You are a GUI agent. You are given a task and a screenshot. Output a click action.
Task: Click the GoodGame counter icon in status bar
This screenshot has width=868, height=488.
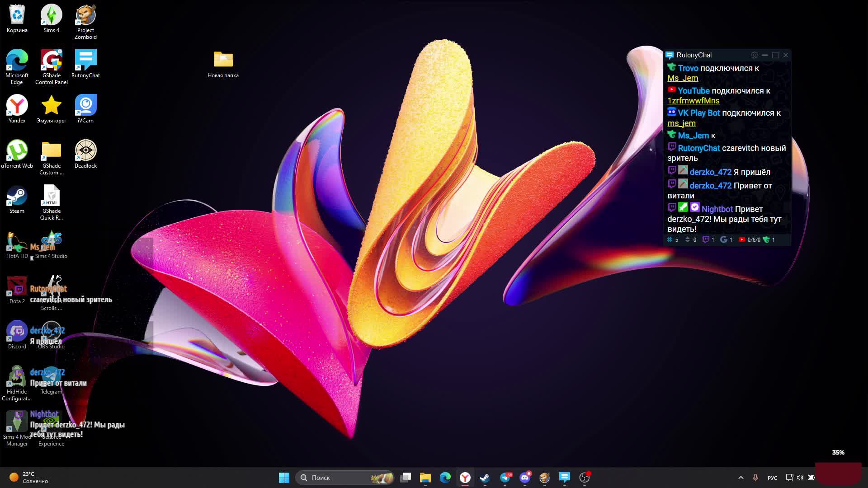[x=724, y=240]
